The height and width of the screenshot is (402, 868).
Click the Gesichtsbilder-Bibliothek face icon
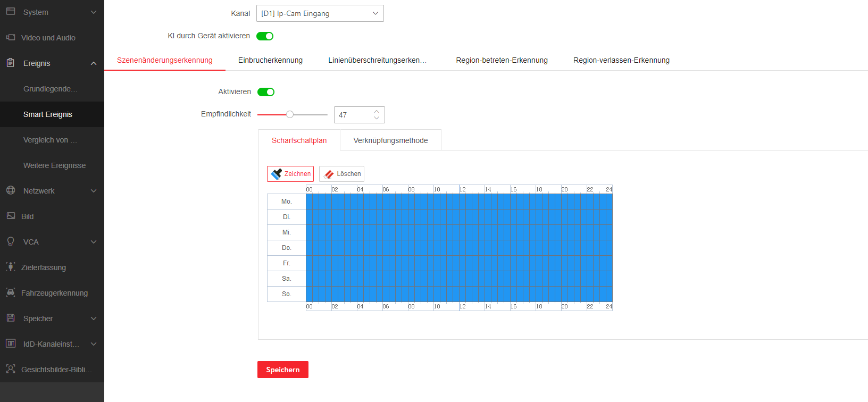click(x=11, y=369)
